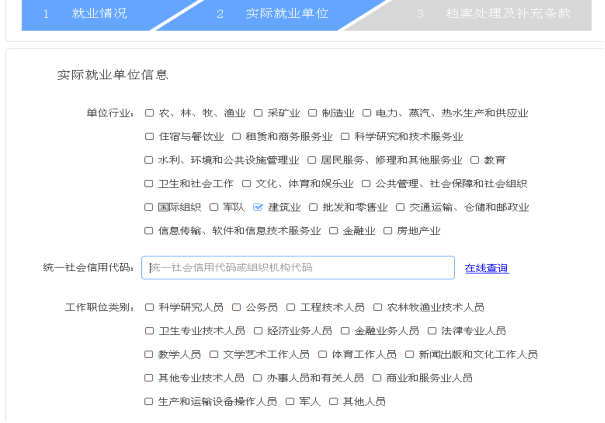Check the 金融业 checkbox

(333, 231)
